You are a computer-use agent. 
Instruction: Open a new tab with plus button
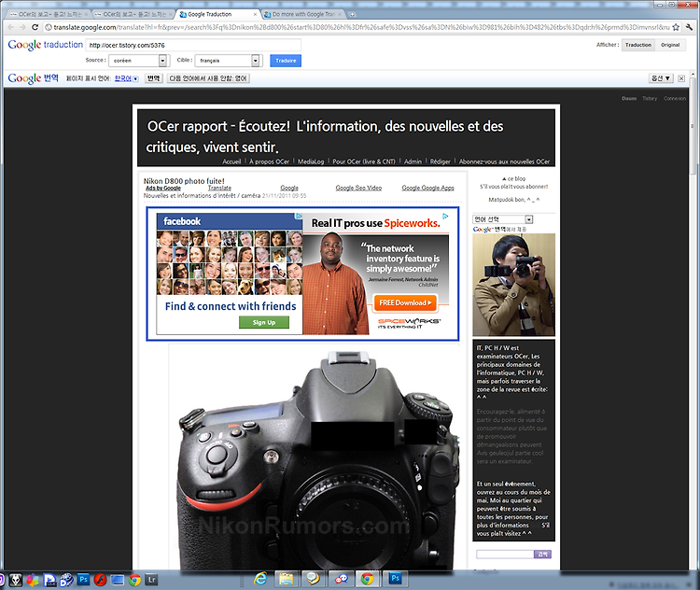352,14
